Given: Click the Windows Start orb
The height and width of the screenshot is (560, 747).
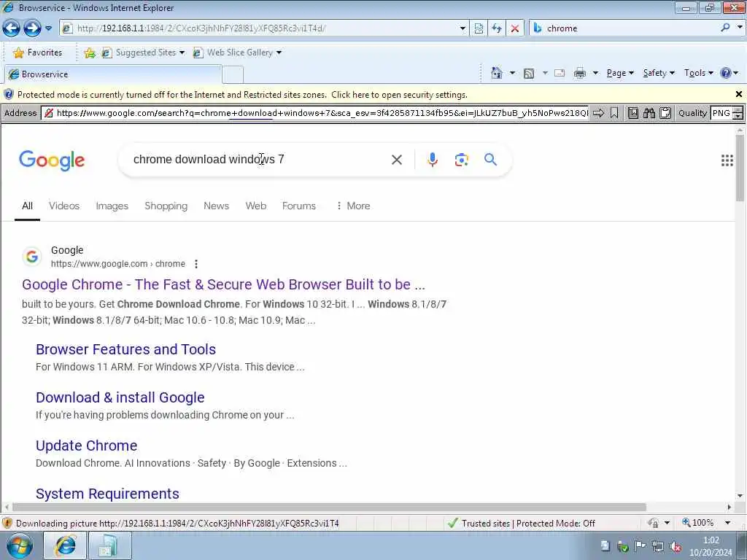Looking at the screenshot, I should (19, 545).
